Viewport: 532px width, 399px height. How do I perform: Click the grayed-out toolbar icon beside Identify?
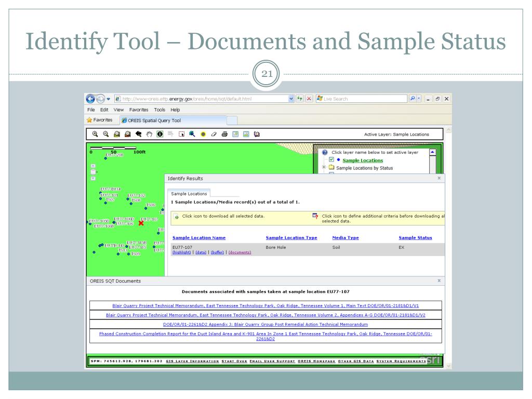click(170, 134)
